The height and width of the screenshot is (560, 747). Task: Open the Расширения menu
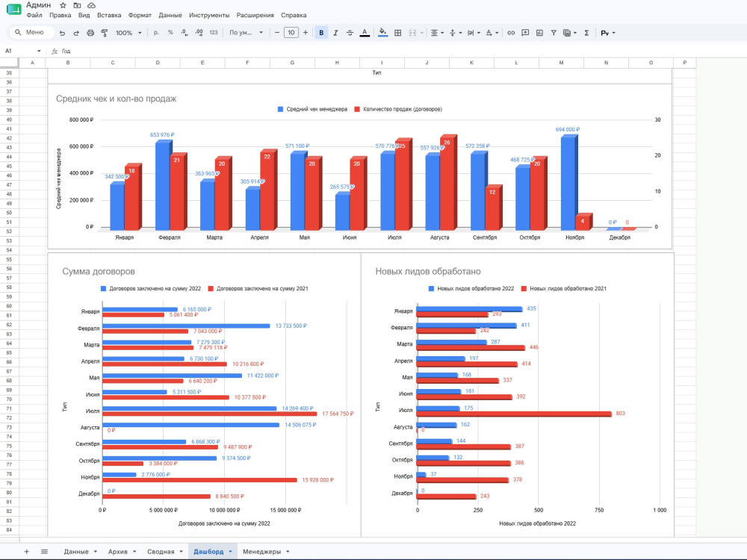click(255, 15)
